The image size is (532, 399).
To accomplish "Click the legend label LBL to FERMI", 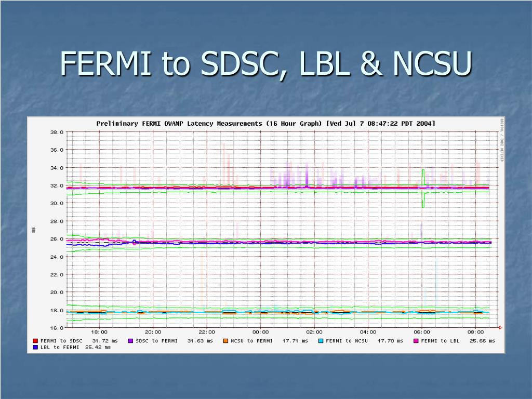I will pyautogui.click(x=60, y=348).
